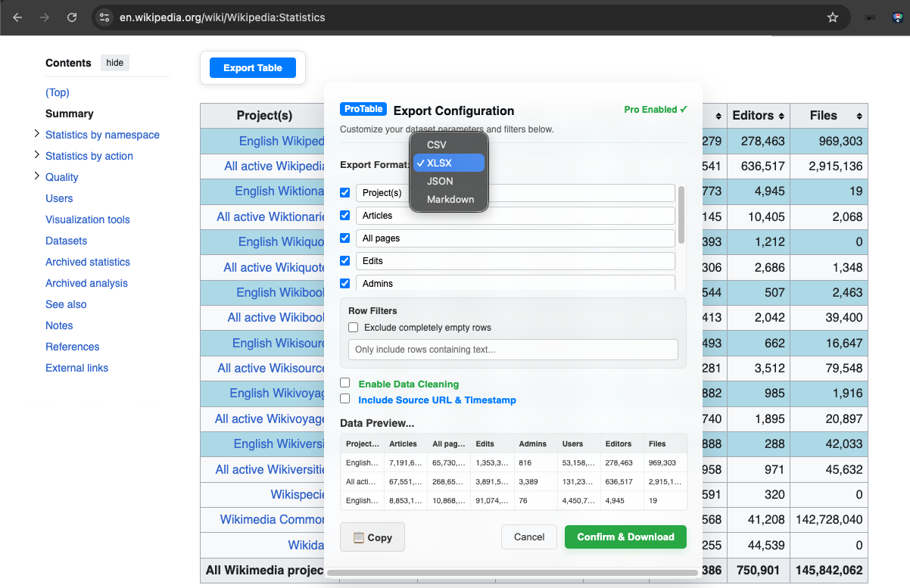The width and height of the screenshot is (910, 588).
Task: Go to Datasets section link
Action: (66, 241)
